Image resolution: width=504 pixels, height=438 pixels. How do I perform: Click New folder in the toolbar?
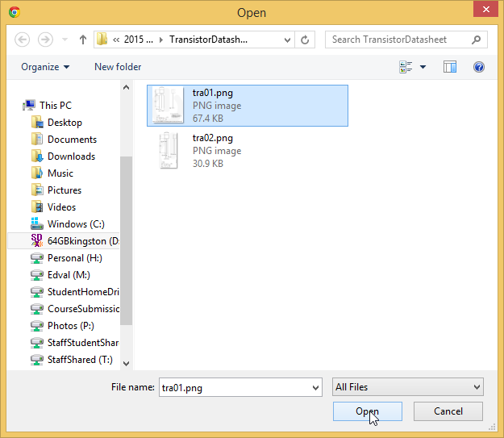coord(118,67)
